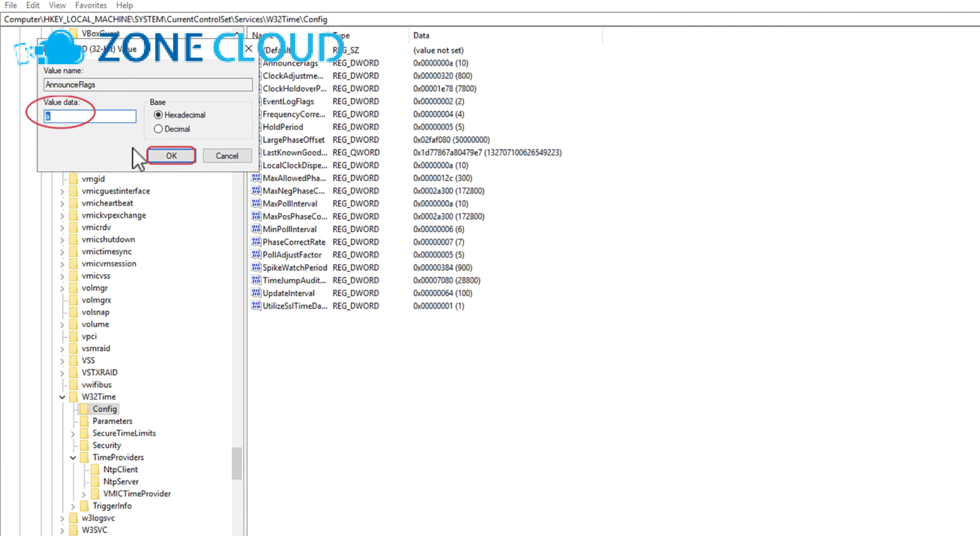Expand the w3logsvc node
Viewport: 980px width, 536px height.
tap(62, 519)
